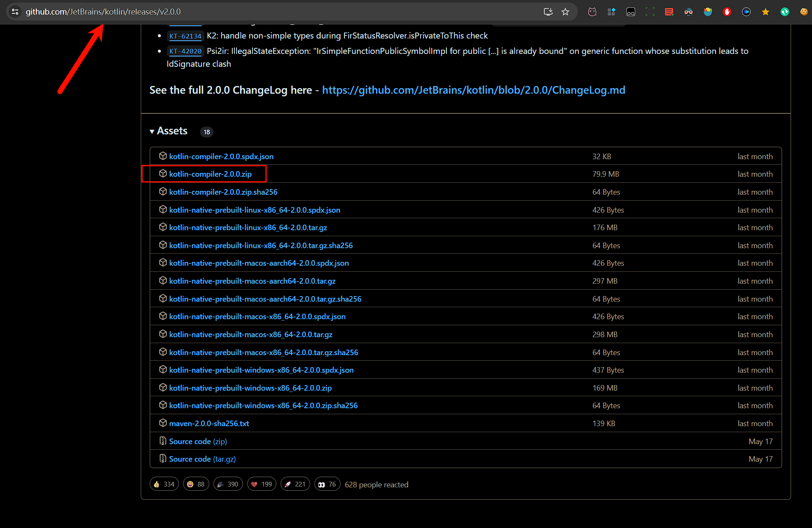
Task: Bookmark this page with the star icon
Action: (565, 12)
